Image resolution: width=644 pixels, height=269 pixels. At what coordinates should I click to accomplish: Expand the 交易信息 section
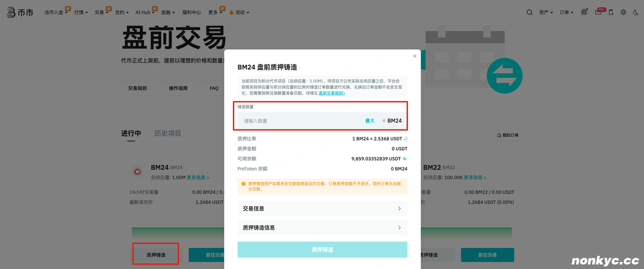pos(322,209)
